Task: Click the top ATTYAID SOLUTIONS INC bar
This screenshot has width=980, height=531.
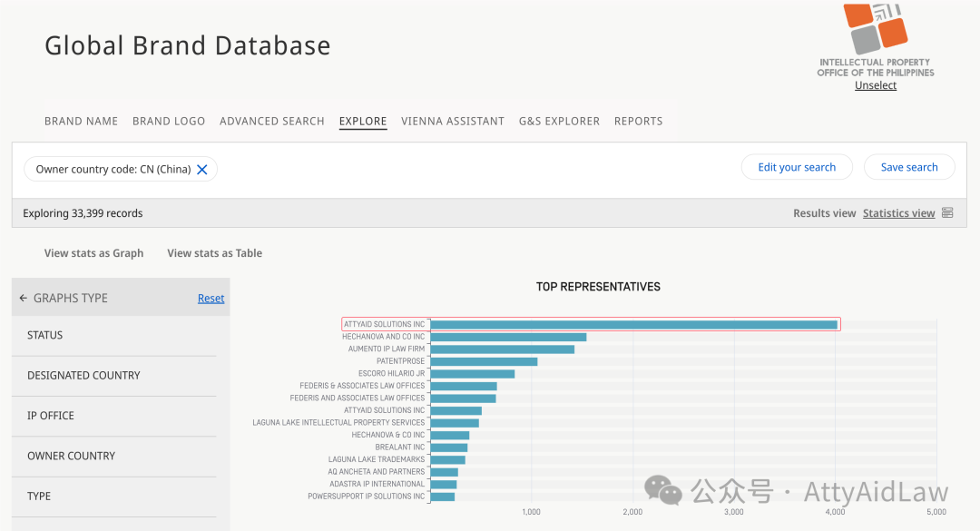Action: 633,325
